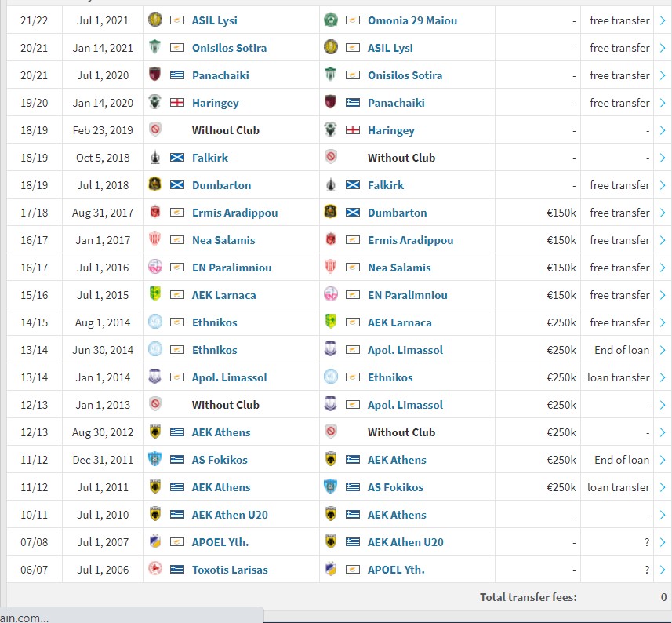Click €250k market value in Jan 1, 2013 row

tap(561, 405)
